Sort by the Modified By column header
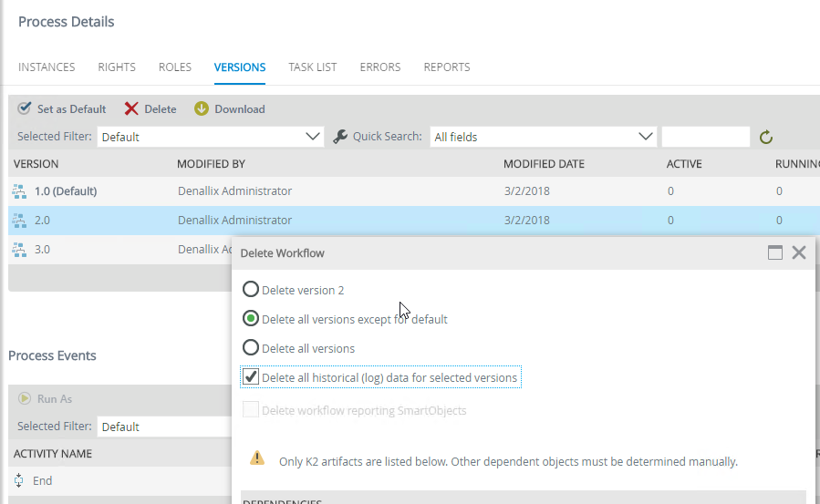Screen dimensions: 820x504 (x=211, y=164)
